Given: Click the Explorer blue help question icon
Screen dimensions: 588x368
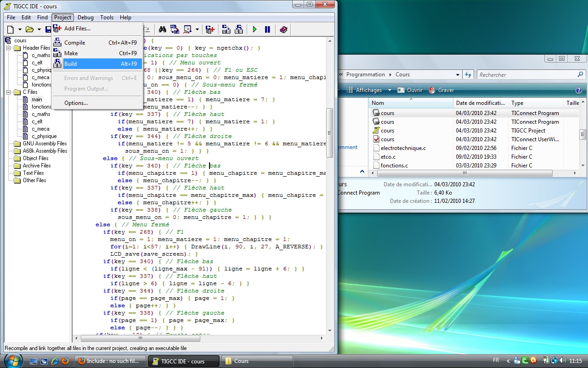Looking at the screenshot, I should tap(579, 90).
